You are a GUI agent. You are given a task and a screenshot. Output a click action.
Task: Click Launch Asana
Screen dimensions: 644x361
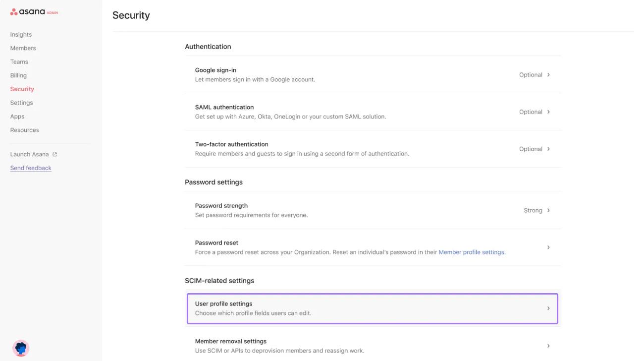click(x=29, y=154)
